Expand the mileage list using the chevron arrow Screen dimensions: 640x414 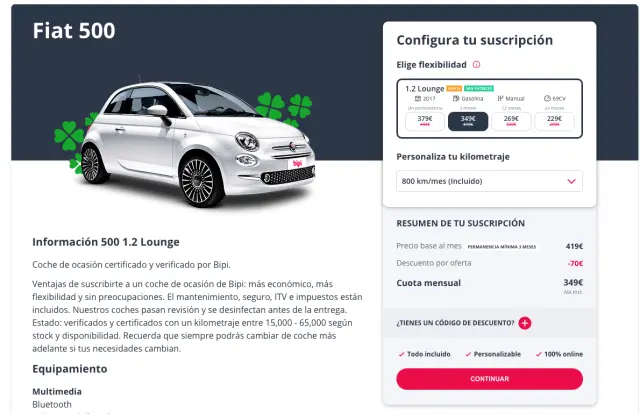571,181
